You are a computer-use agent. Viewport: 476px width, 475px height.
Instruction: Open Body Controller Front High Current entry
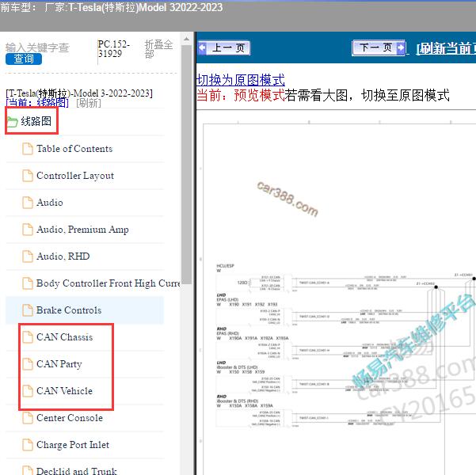(x=109, y=283)
